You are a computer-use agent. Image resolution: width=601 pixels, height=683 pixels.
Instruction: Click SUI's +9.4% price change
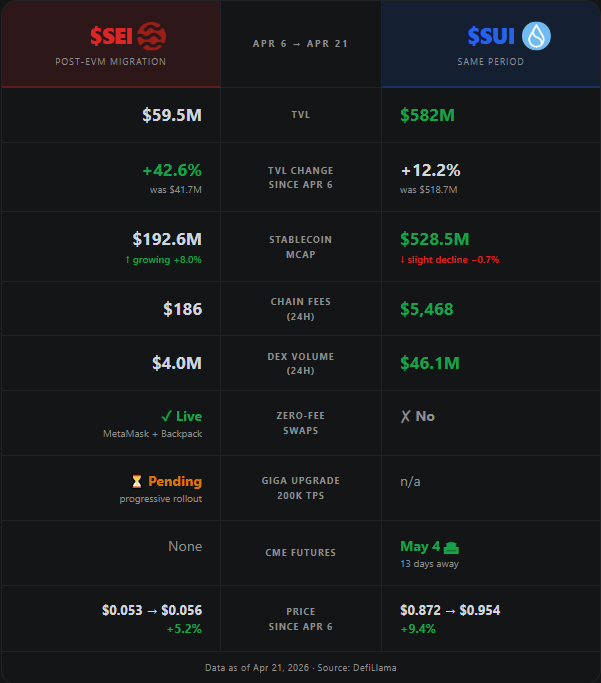tap(418, 629)
